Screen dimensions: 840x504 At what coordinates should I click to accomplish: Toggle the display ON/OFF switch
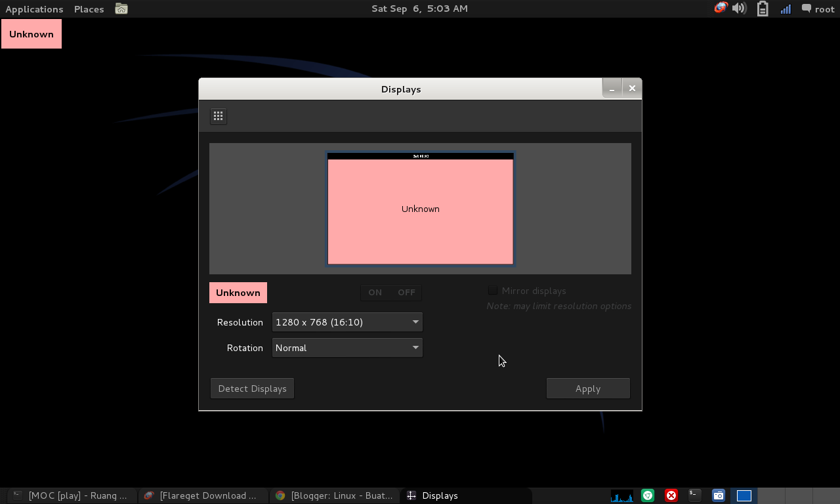pos(391,293)
